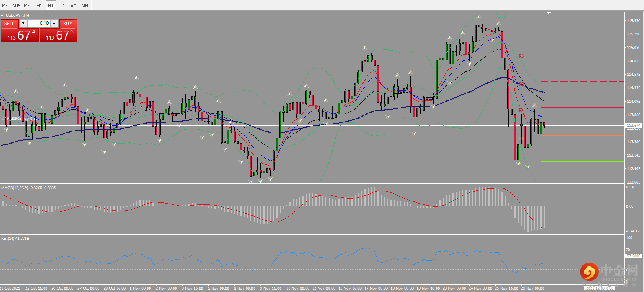Decrease lot volume with down arrow
Image resolution: width=644 pixels, height=292 pixels.
coord(23,23)
